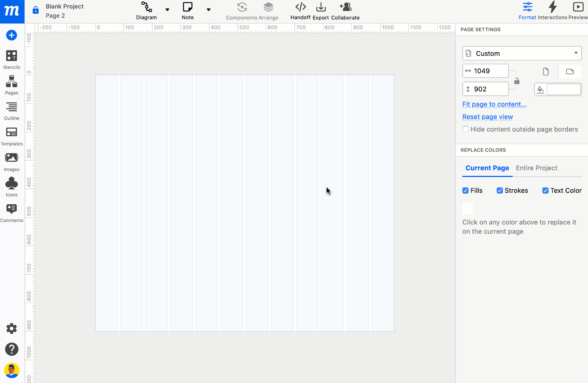Switch to the Interactions tab

point(552,11)
